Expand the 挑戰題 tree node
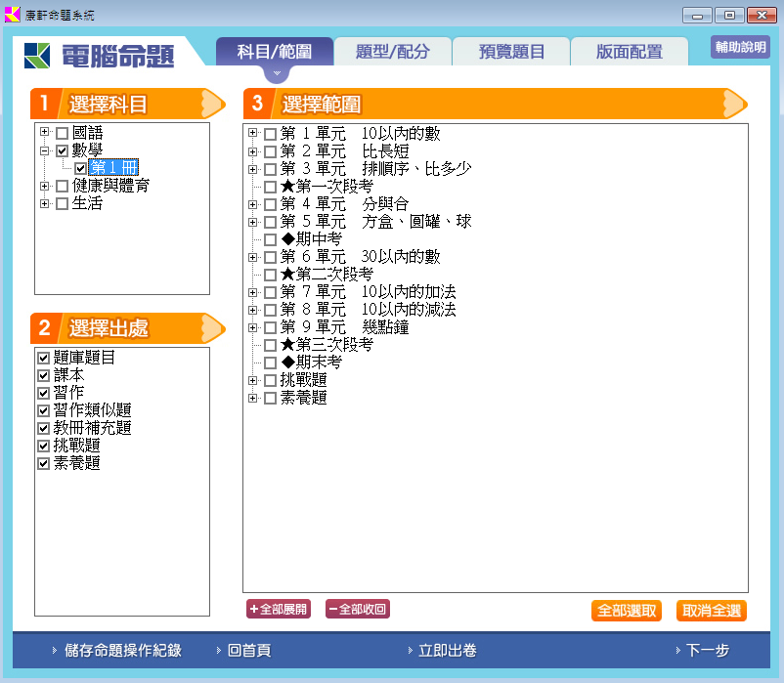 tap(253, 380)
